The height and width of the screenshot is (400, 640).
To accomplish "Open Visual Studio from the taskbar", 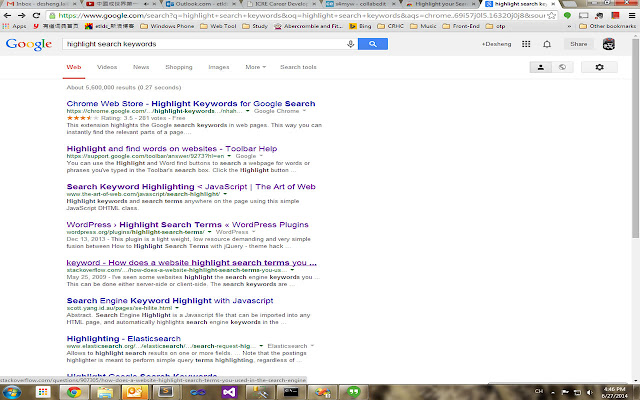I will click(229, 392).
